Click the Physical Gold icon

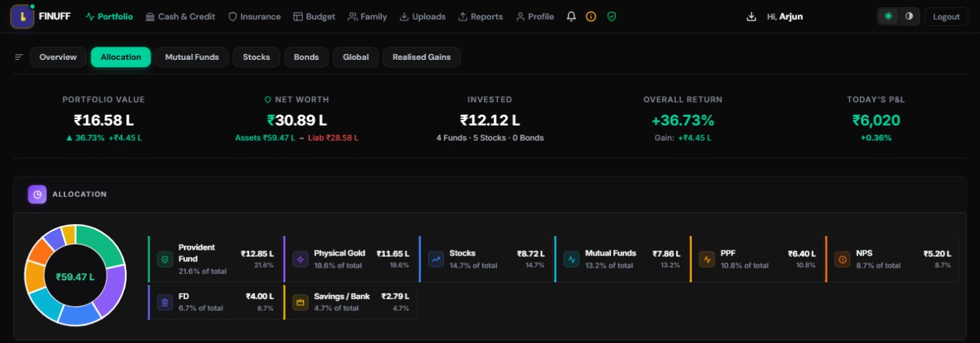pyautogui.click(x=300, y=259)
